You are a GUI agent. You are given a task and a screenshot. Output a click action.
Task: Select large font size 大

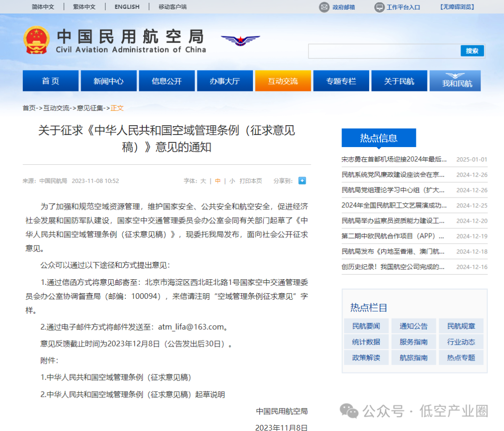click(x=203, y=181)
